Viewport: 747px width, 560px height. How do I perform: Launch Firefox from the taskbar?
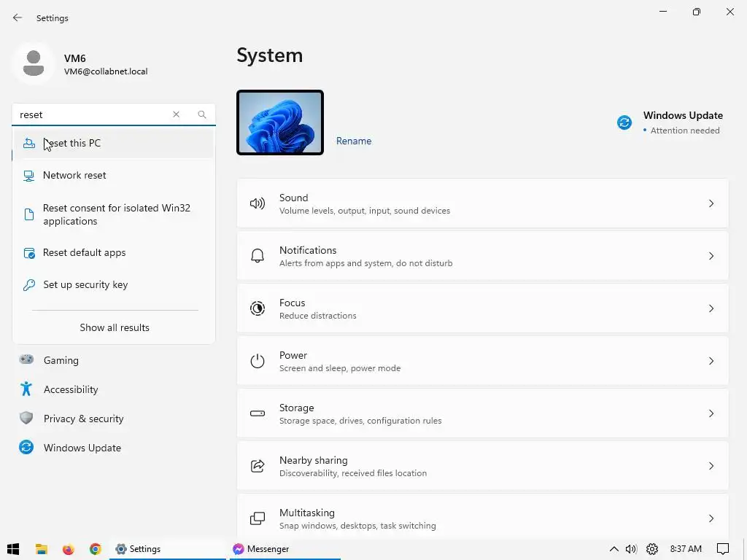point(68,549)
